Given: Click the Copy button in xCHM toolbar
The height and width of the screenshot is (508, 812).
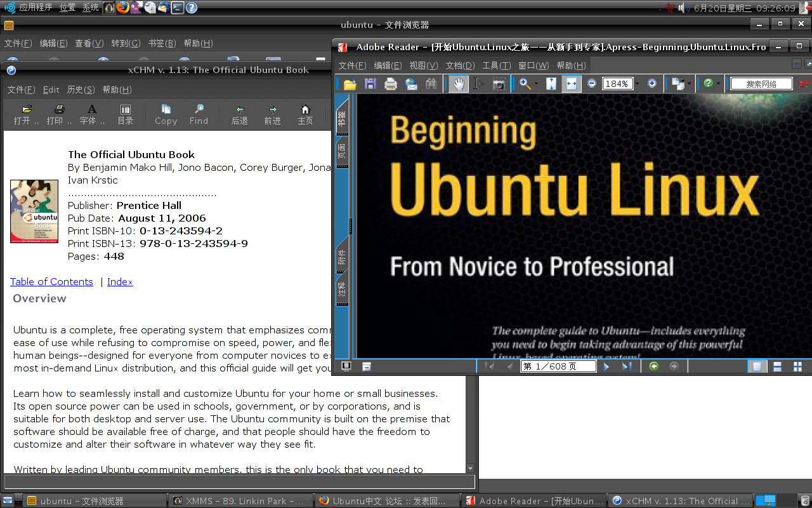Looking at the screenshot, I should click(166, 115).
